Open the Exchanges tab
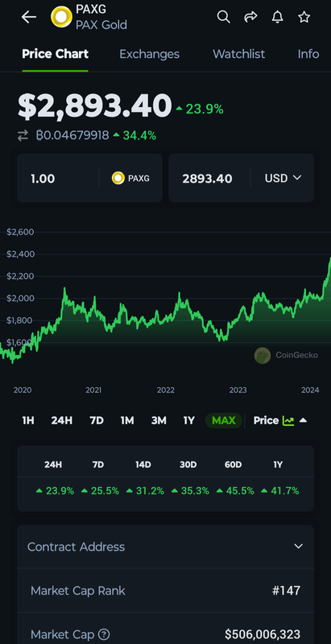 tap(150, 54)
